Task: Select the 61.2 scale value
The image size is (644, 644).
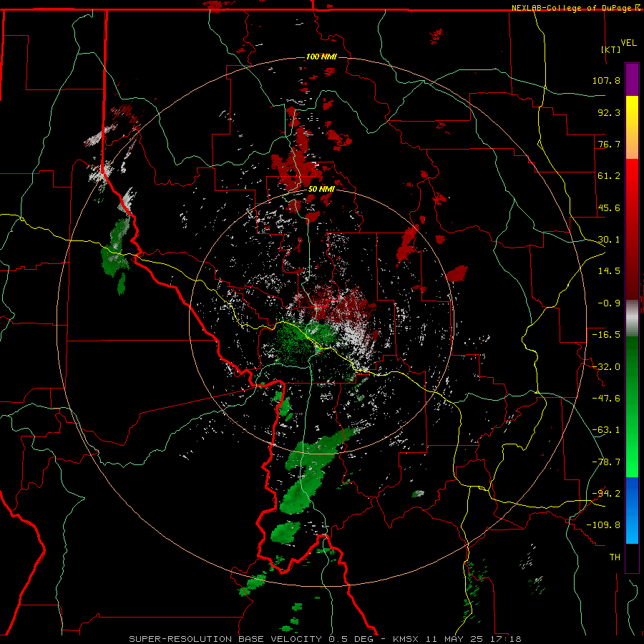Action: pos(609,176)
